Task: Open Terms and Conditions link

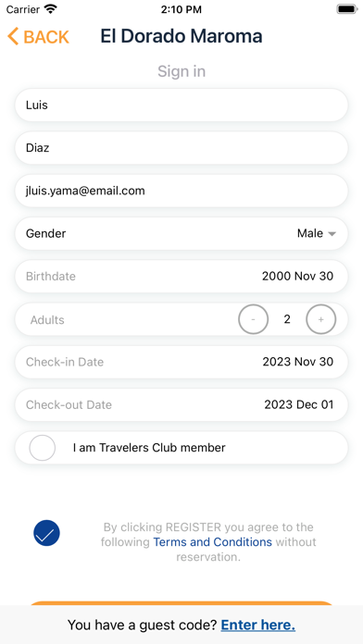Action: [x=213, y=542]
